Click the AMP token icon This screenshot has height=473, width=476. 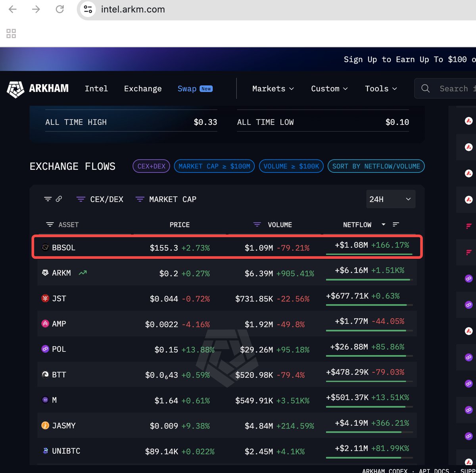tap(45, 324)
